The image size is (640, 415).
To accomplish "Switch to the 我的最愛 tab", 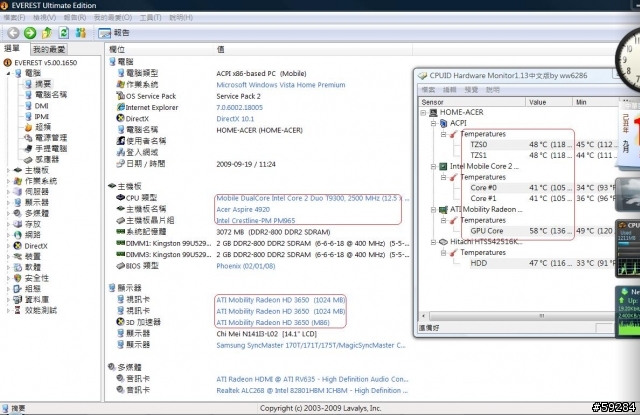I will coord(49,49).
